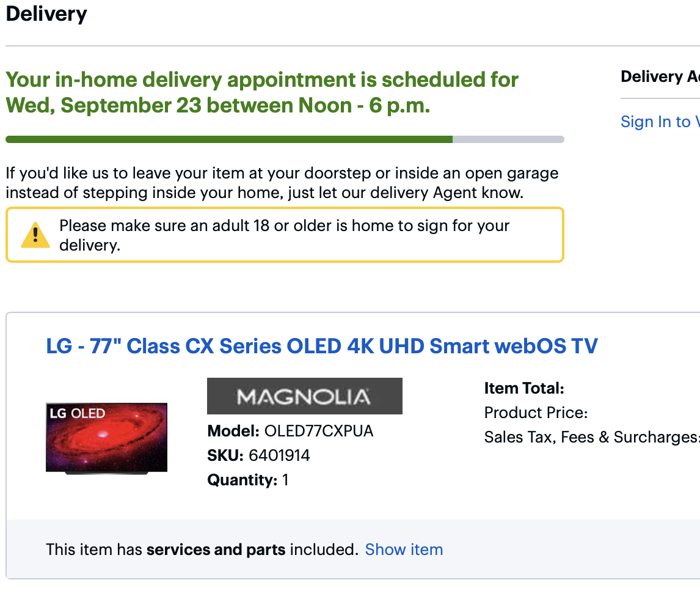Screen dimensions: 700x610
Task: Click the doorstep or open garage instruction text
Action: 282,183
